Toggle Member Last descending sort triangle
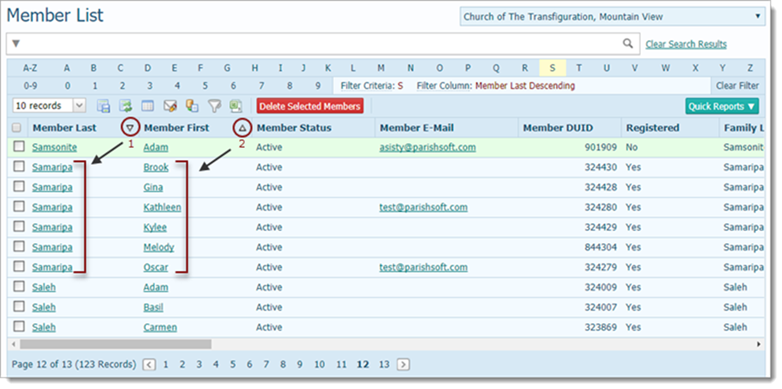 (130, 128)
